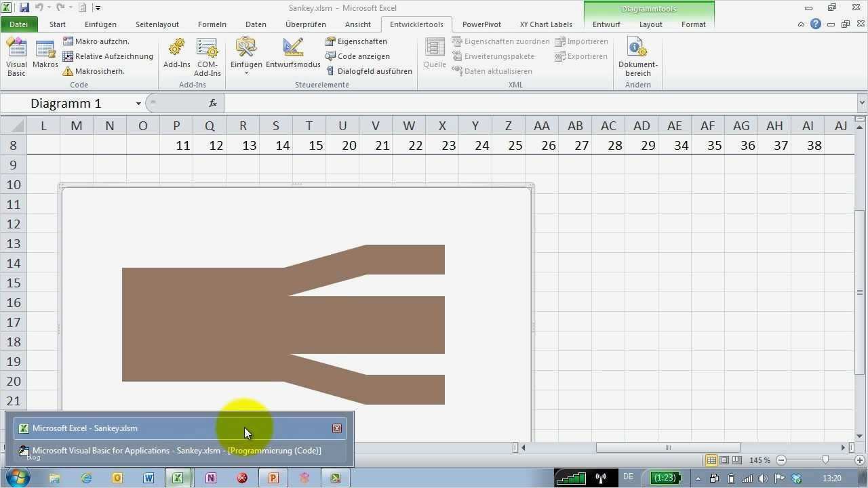Click the horizontal scrollbar right arrow
Screen dimensions: 868x488
[844, 448]
